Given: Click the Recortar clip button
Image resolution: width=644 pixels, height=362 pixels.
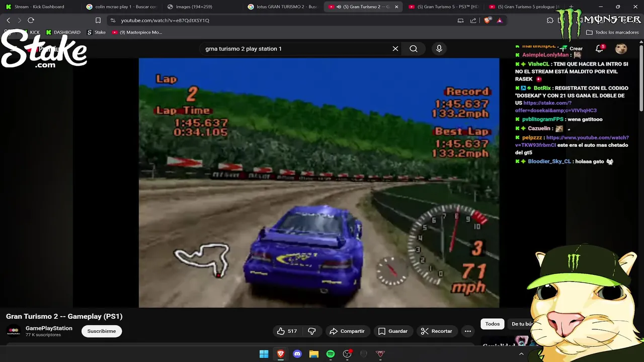Looking at the screenshot, I should pos(437,331).
